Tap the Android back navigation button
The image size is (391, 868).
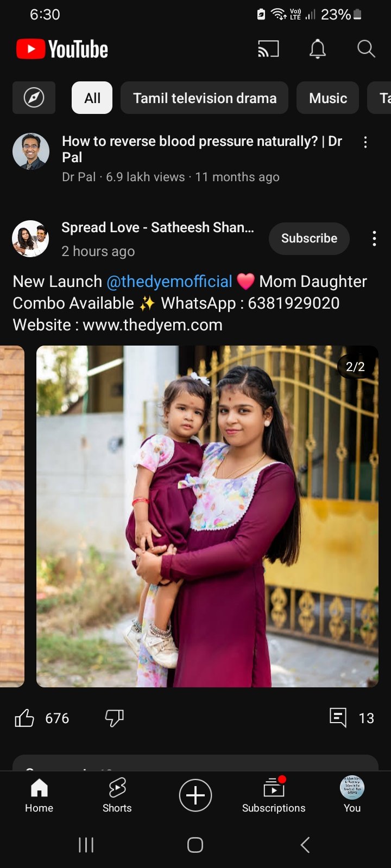pos(305,845)
